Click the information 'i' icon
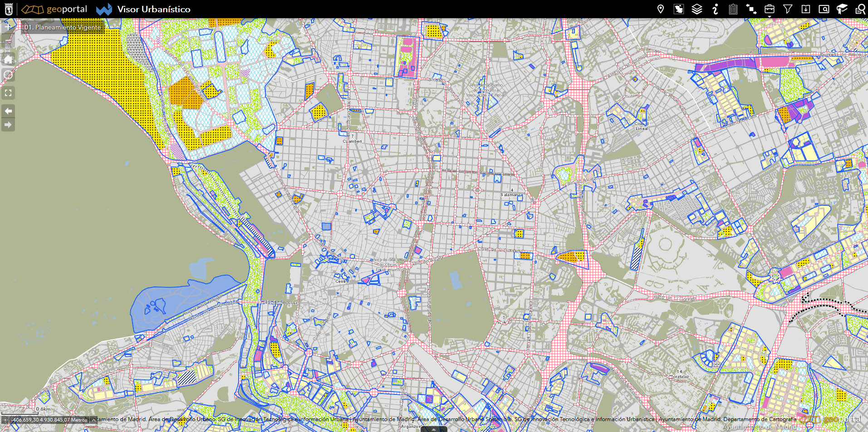 pyautogui.click(x=715, y=9)
